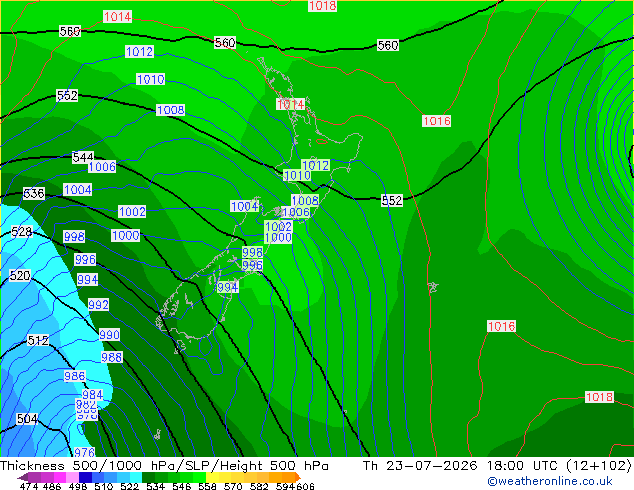Image resolution: width=634 pixels, height=490 pixels.
Task: Click the blue 984 isobar label
Action: pos(92,394)
